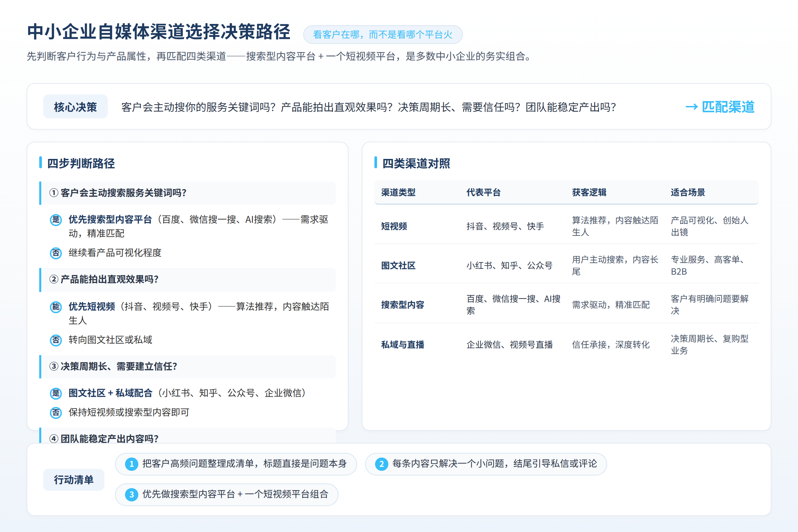
Task: Click the 是 badge beside 图文社区 + 私域配合
Action: click(x=56, y=393)
